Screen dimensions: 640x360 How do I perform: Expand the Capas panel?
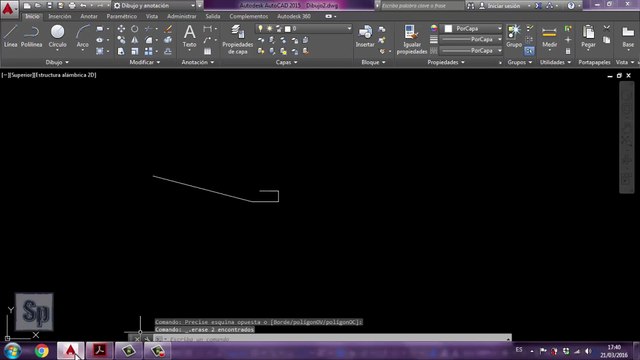[287, 62]
